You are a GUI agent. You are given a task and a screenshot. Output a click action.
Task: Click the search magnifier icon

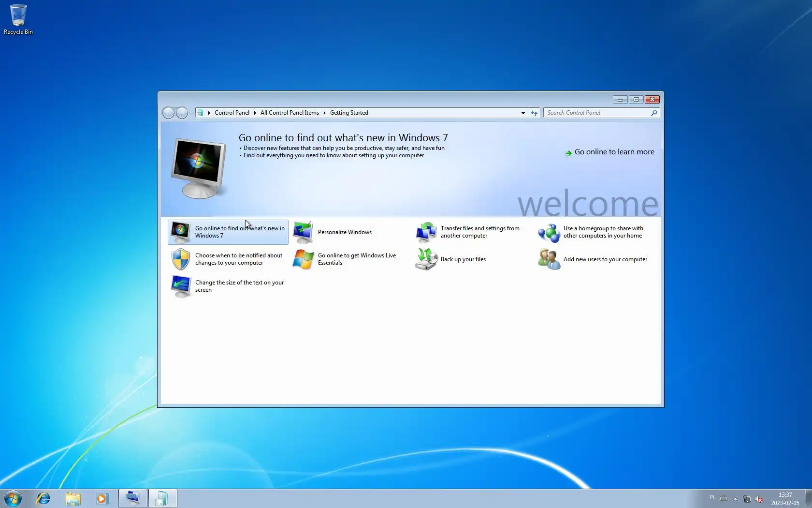pos(654,113)
